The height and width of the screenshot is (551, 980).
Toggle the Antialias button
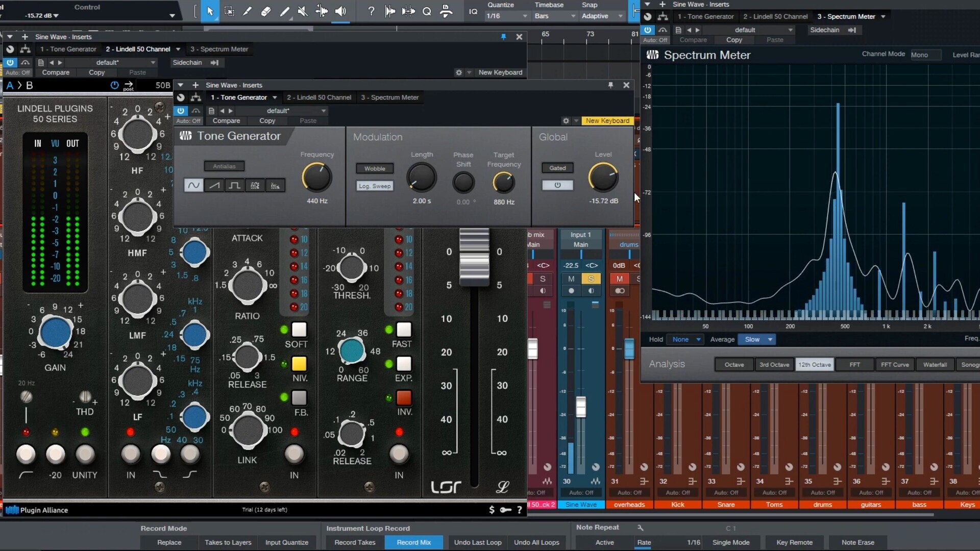224,166
